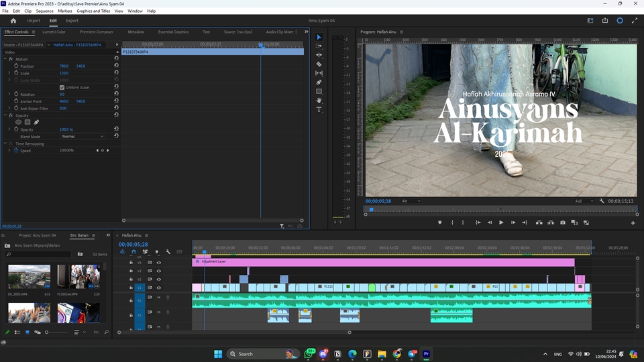Select the Track Select Forward tool
Image resolution: width=644 pixels, height=362 pixels.
319,46
